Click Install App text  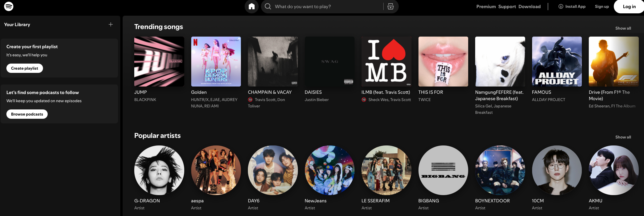(575, 6)
